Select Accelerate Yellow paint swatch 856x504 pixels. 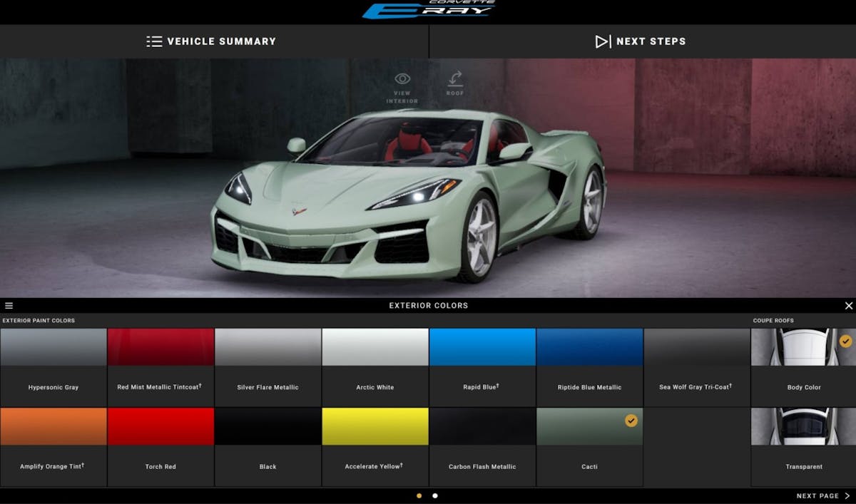point(375,446)
